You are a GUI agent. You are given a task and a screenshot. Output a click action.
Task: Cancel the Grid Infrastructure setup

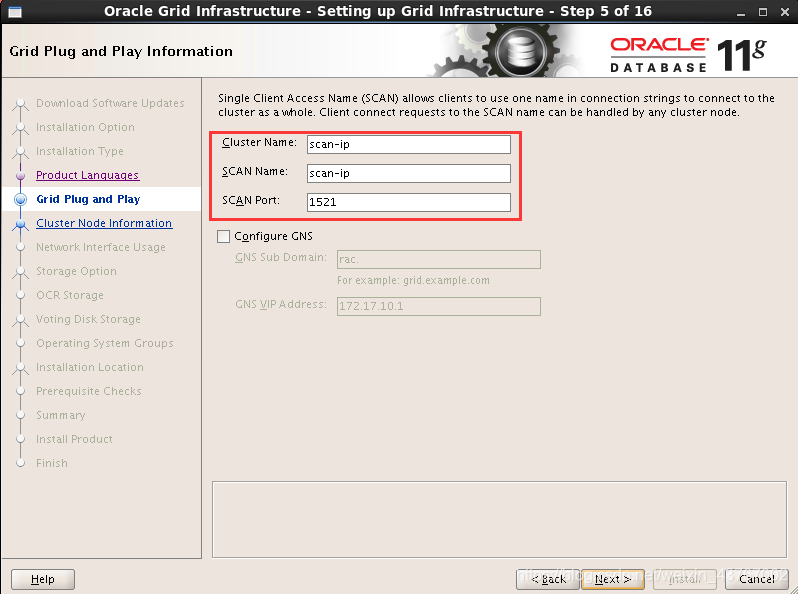[756, 579]
